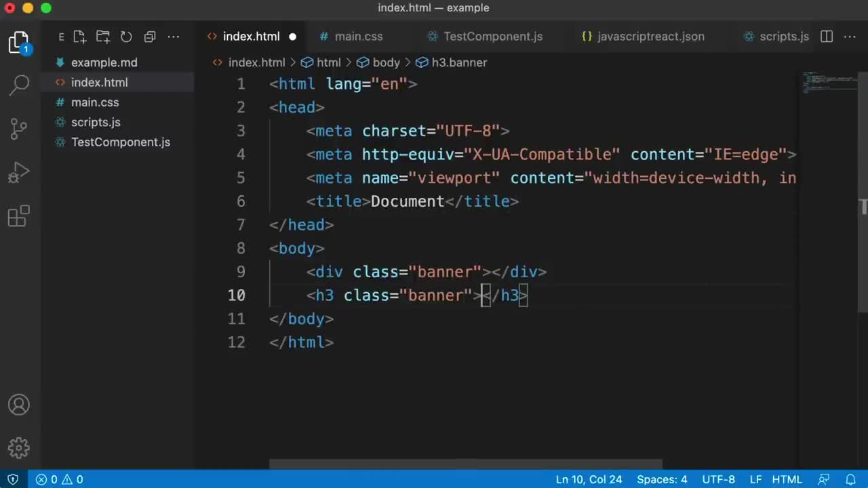Switch to the TestComponent.js tab
The image size is (868, 488).
click(493, 37)
